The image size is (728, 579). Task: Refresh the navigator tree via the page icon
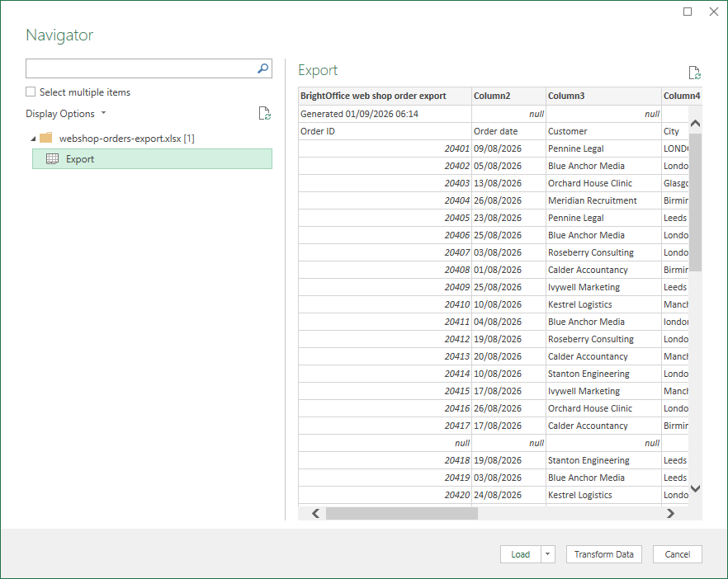(265, 113)
